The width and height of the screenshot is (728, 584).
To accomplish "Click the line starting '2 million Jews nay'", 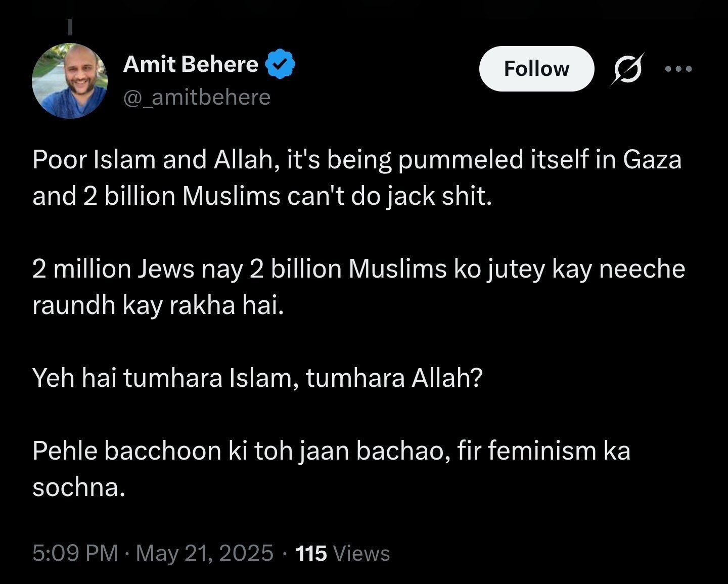I will [359, 269].
